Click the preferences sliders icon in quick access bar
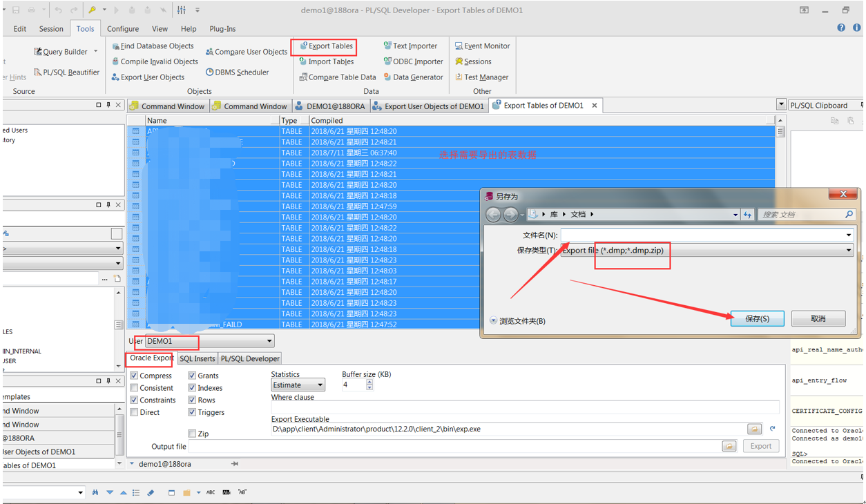 182,10
